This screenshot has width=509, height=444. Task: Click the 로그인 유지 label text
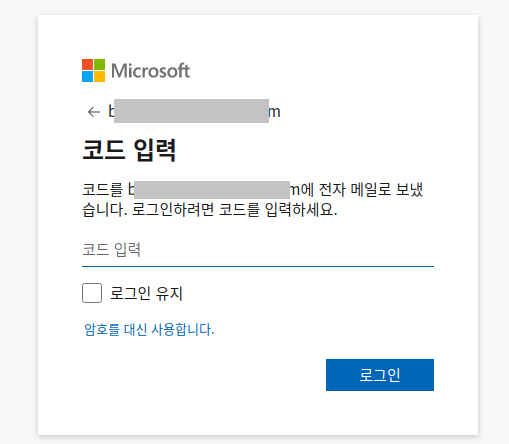click(x=147, y=293)
